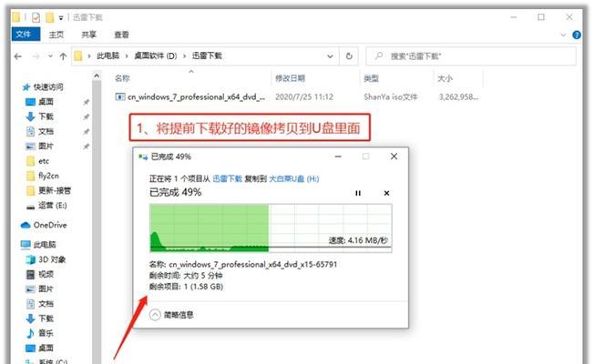Cancel the file copy with the X
The image size is (594, 364).
click(386, 193)
